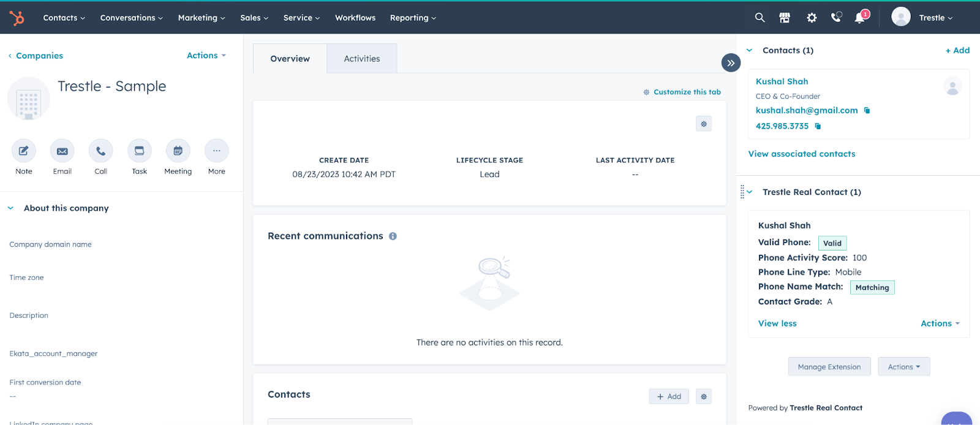Click create date 08/23/2023 10:42 AM PDT
Viewport: 980px width, 425px height.
(x=344, y=175)
